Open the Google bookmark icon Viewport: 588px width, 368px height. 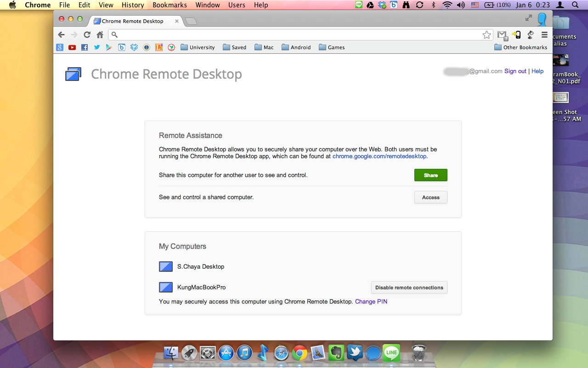(x=60, y=47)
